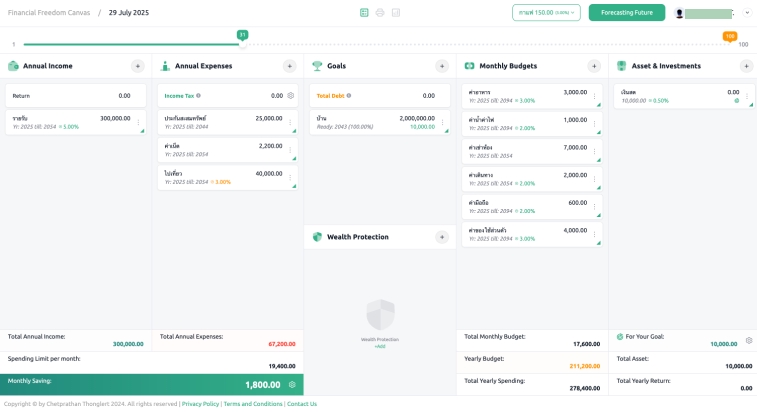Open options menu for 2,000,000.00 goal
This screenshot has width=757, height=412.
[443, 123]
